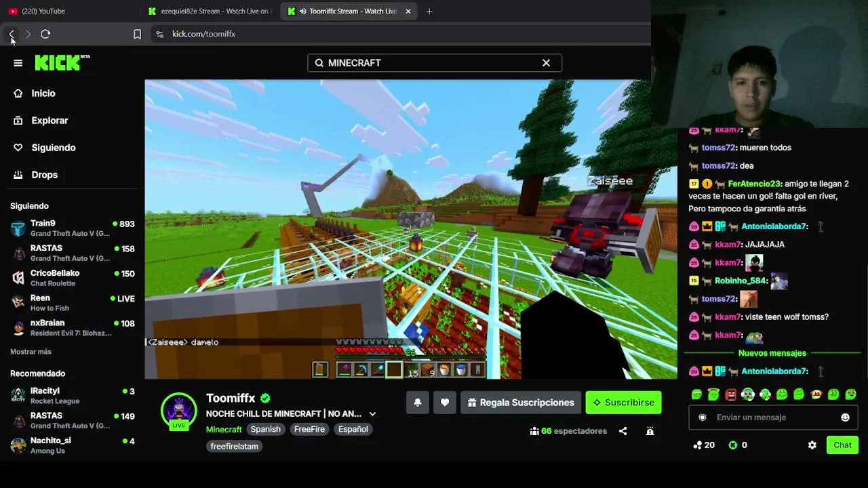Share the stream with the share icon
Image resolution: width=868 pixels, height=488 pixels.
[623, 431]
